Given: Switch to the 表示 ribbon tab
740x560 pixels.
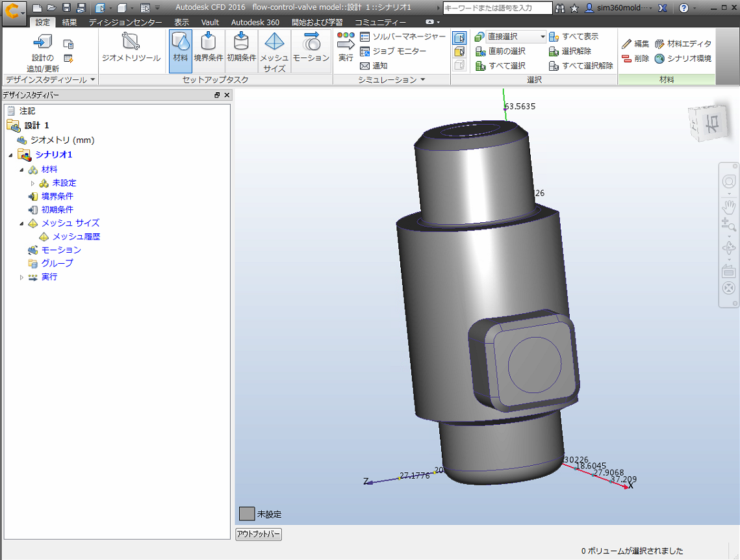Looking at the screenshot, I should point(181,22).
